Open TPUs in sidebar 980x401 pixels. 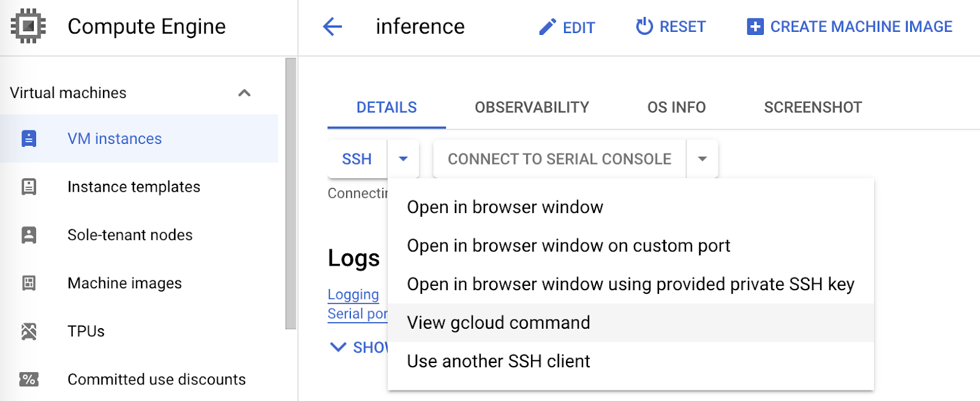[x=139, y=331]
